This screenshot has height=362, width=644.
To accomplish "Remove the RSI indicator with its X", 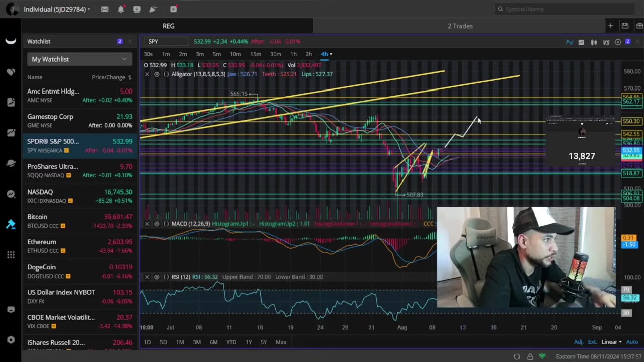I will tap(147, 277).
